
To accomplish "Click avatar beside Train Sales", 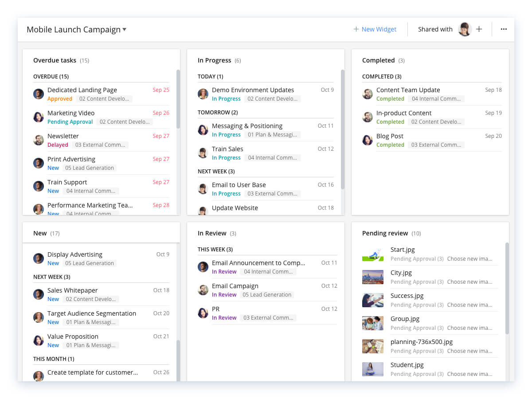I will click(x=203, y=153).
